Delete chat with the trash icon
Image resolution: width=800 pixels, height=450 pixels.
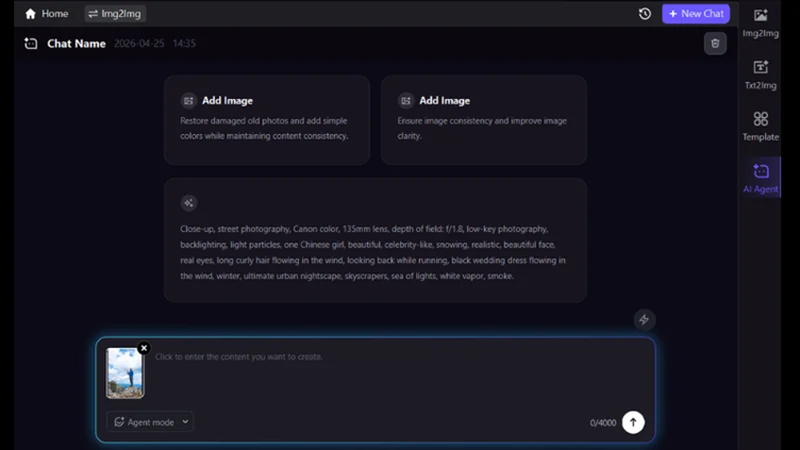pos(714,43)
